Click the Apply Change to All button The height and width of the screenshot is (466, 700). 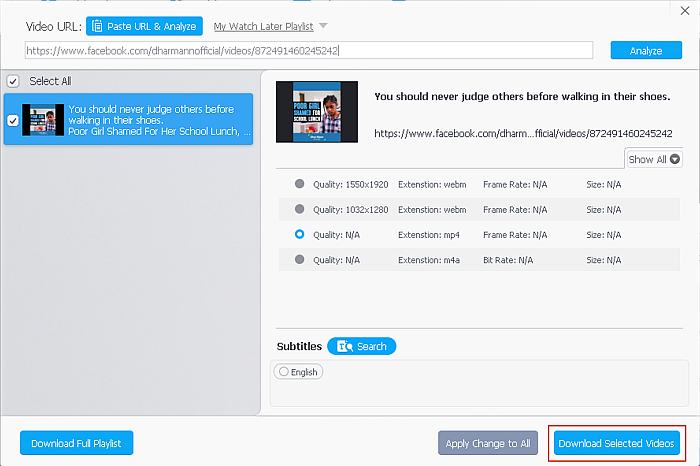488,443
